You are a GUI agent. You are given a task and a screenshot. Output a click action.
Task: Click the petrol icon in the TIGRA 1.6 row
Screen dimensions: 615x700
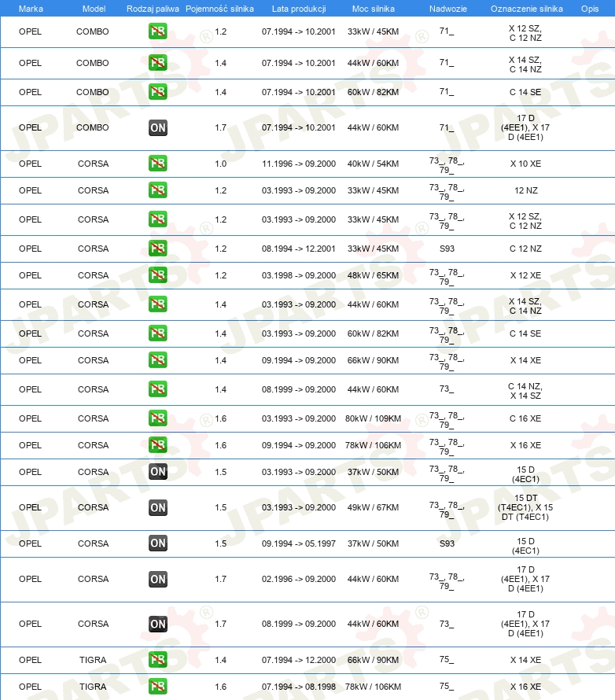(x=157, y=686)
